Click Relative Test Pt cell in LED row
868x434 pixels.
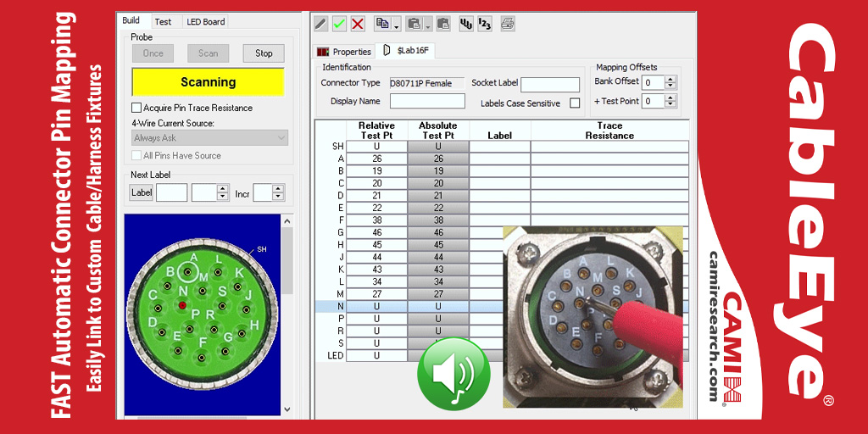(x=376, y=355)
